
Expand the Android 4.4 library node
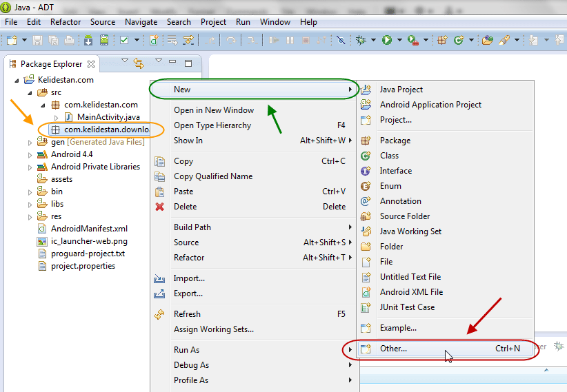pos(30,155)
